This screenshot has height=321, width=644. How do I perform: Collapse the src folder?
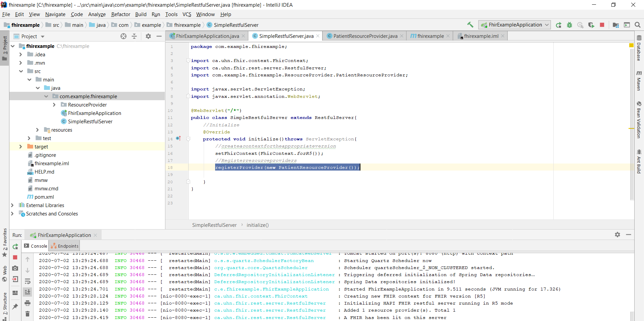pos(21,71)
